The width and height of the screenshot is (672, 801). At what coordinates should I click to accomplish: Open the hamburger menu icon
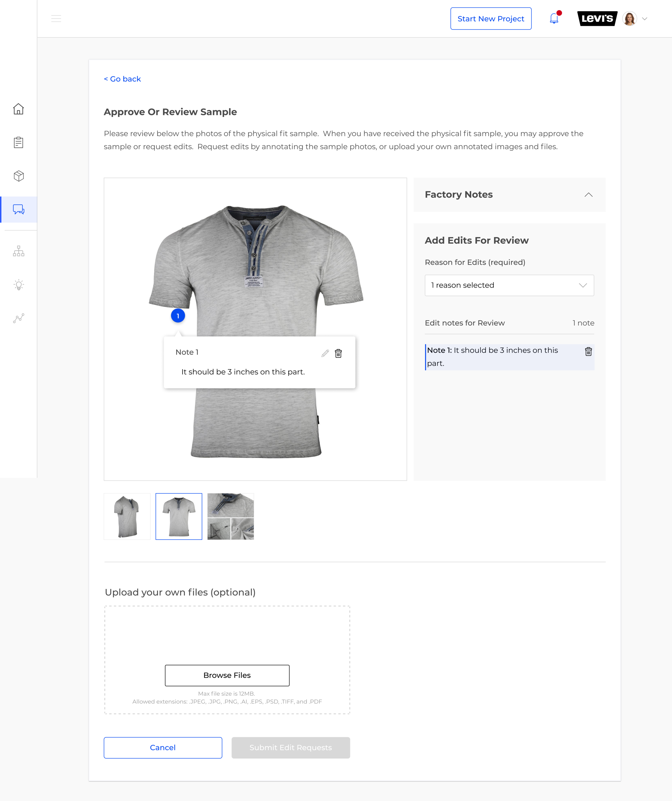coord(57,18)
